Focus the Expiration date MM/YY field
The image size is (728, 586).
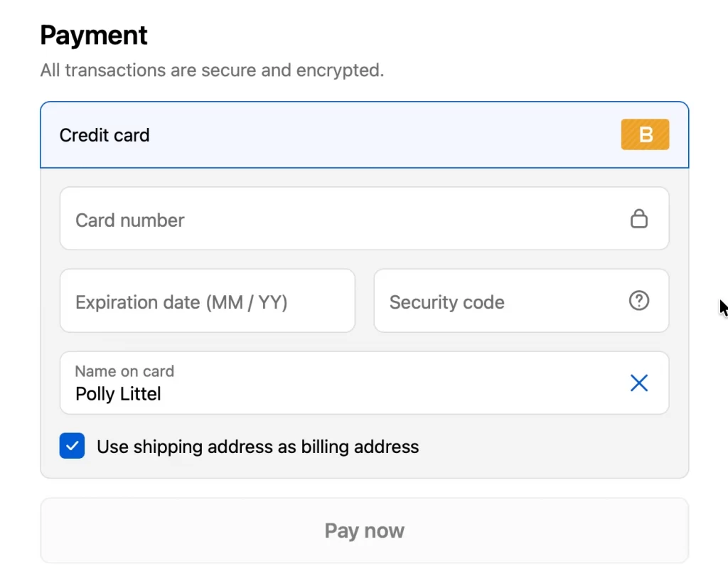click(207, 301)
